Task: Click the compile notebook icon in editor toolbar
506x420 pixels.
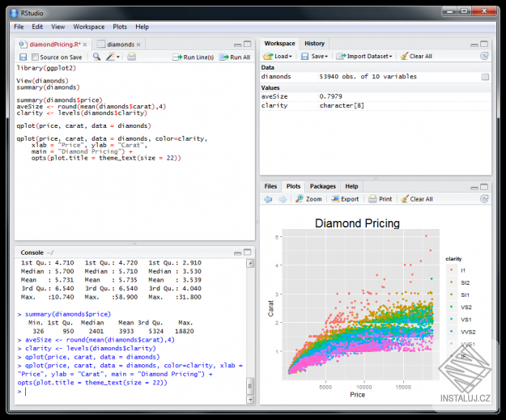Action: (132, 57)
